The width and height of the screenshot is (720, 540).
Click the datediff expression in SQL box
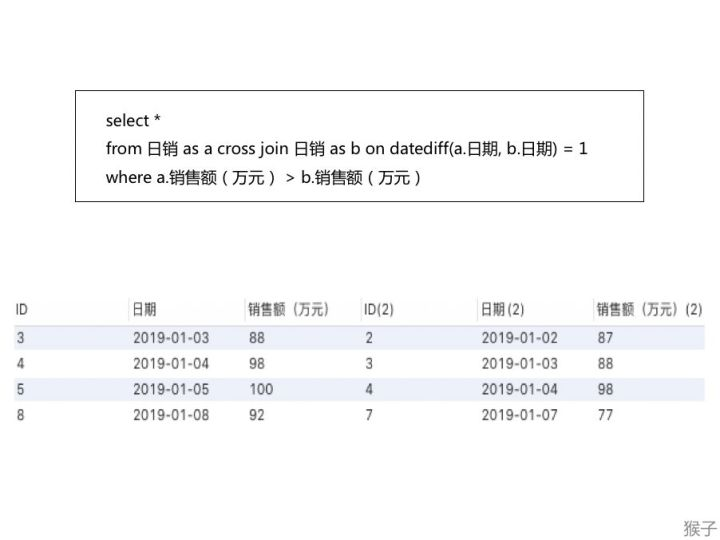(x=489, y=149)
